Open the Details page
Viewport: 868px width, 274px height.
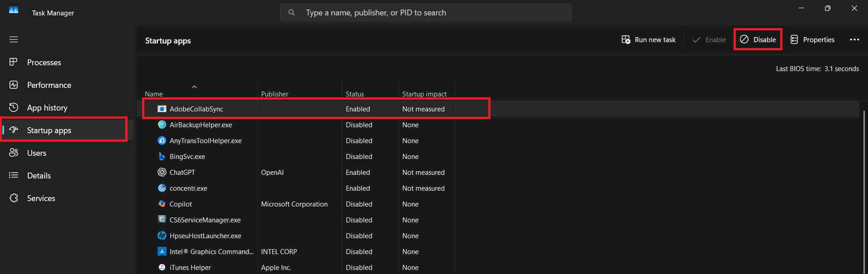tap(39, 176)
